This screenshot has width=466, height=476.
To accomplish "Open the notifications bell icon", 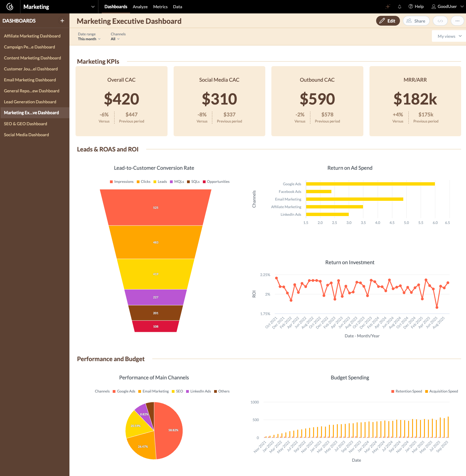I will tap(399, 6).
